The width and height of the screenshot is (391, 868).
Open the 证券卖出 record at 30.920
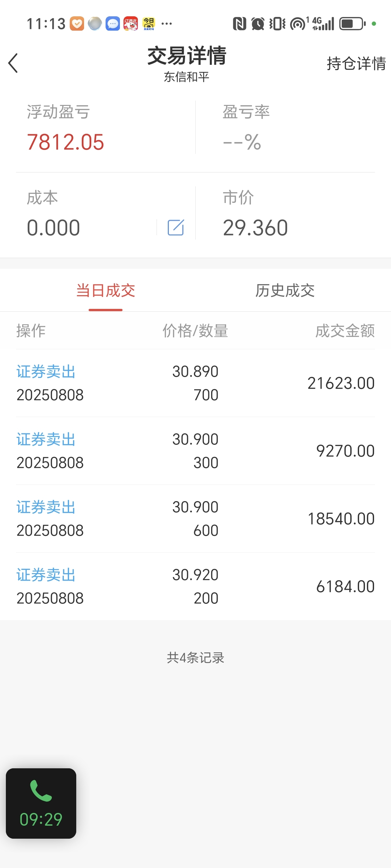195,586
